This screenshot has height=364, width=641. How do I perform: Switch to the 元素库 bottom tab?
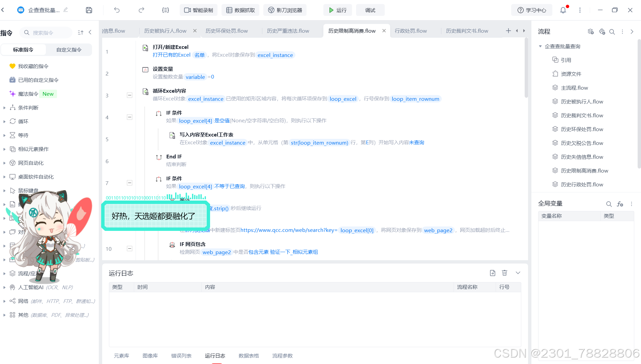pos(121,356)
